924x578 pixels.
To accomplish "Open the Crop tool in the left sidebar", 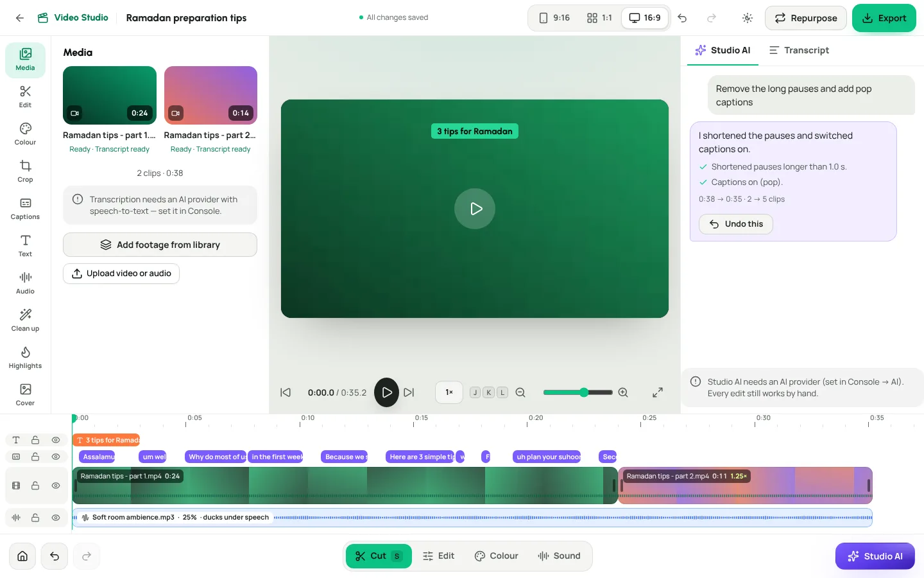I will click(x=25, y=171).
